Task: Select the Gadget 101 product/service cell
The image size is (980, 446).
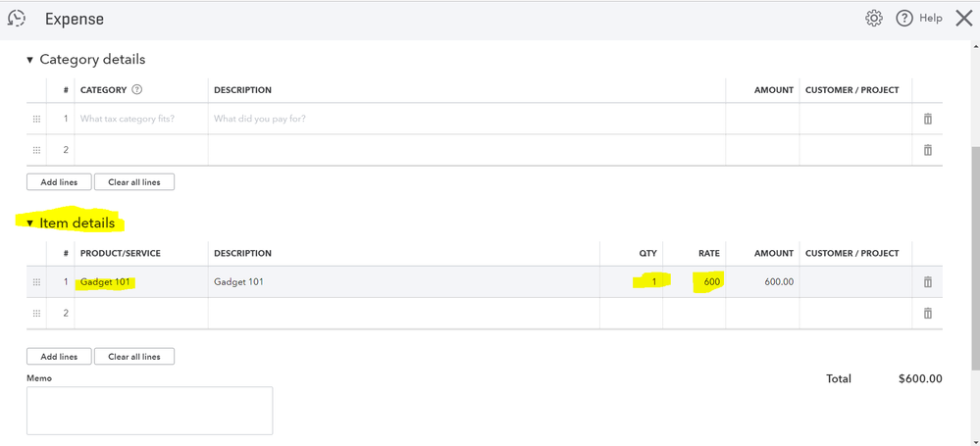Action: [x=141, y=282]
